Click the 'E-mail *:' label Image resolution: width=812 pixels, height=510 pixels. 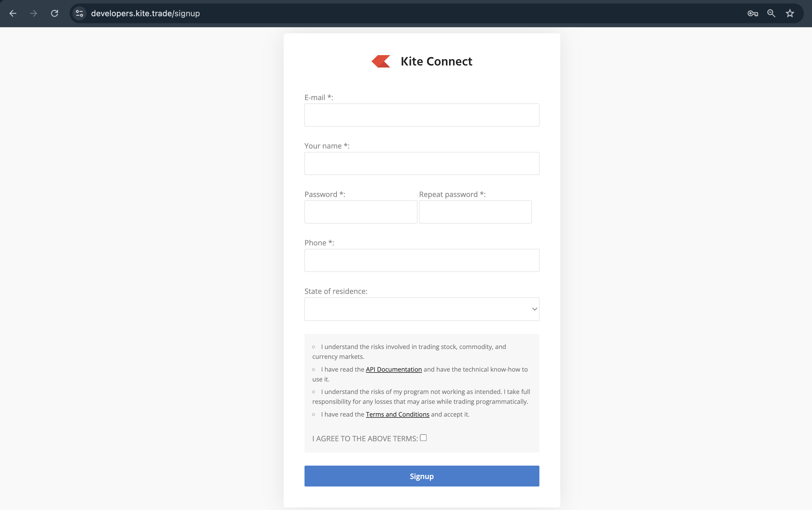point(319,97)
